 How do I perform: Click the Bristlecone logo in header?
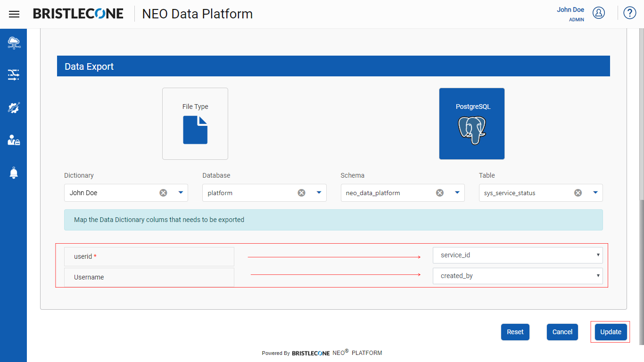[x=78, y=14]
